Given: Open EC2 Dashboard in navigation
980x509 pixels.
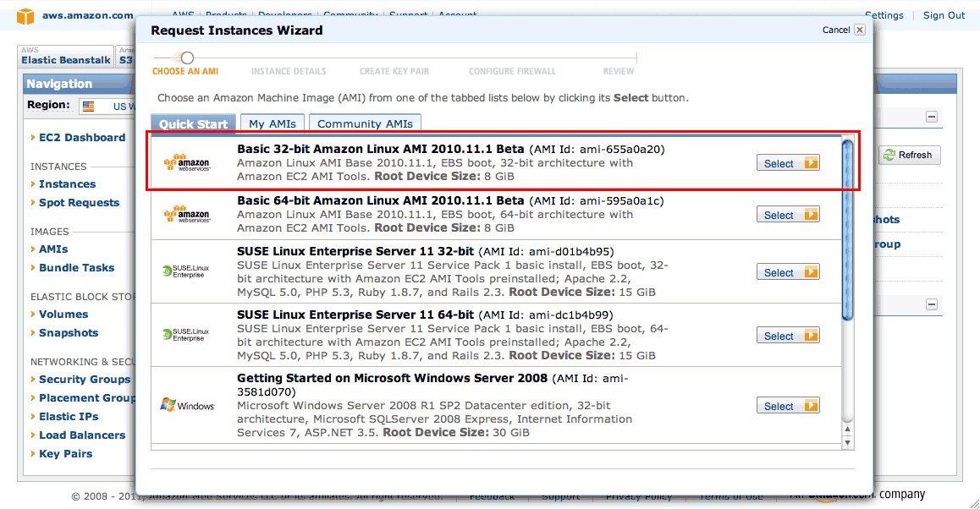Looking at the screenshot, I should point(82,138).
